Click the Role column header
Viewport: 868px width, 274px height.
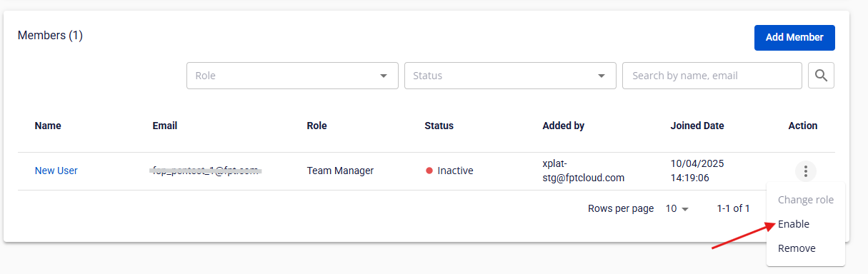point(317,126)
